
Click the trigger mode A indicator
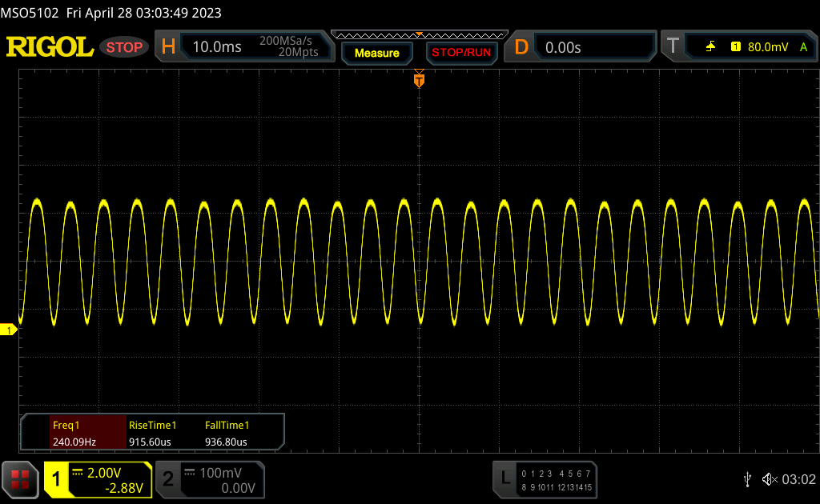coord(804,47)
